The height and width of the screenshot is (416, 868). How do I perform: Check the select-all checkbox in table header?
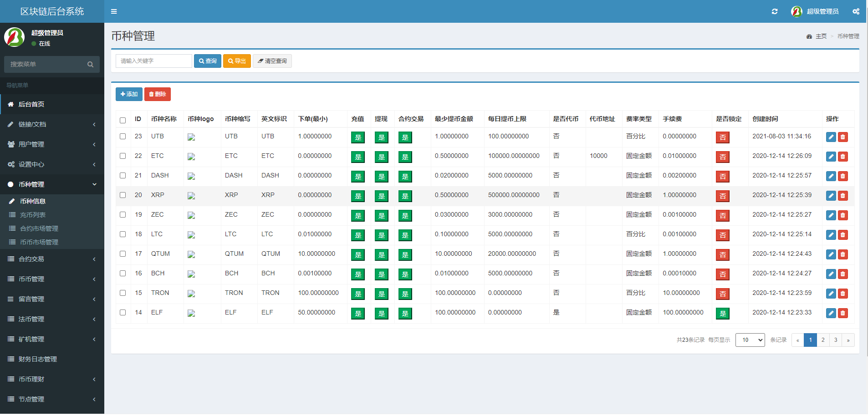tap(123, 120)
